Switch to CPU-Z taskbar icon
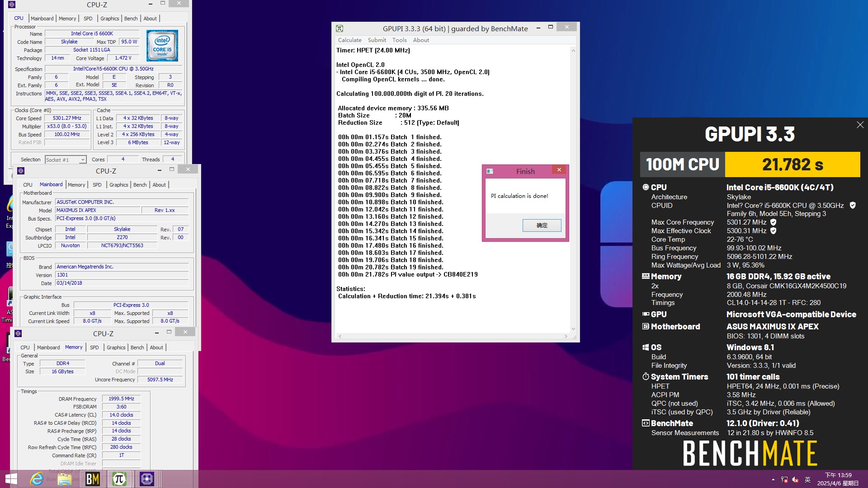The image size is (868, 488). click(x=147, y=479)
